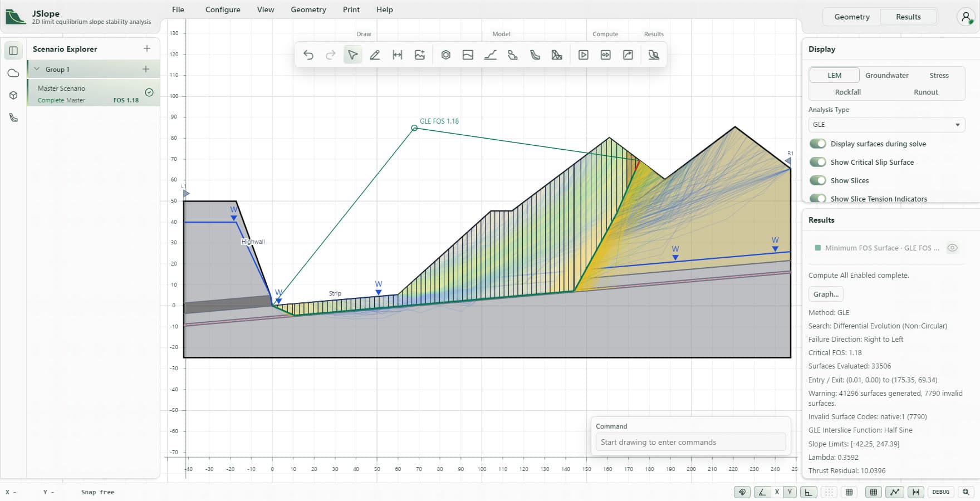Image resolution: width=980 pixels, height=501 pixels.
Task: Toggle visibility eye for Minimum FOS Surface
Action: click(953, 248)
